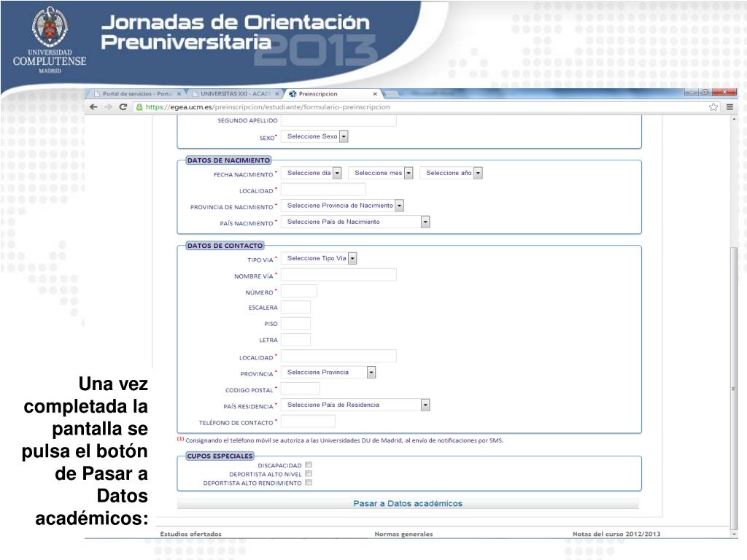Screen dimensions: 747x560
Task: Open the Seleccione Tipo Vía dropdown
Action: pos(319,258)
